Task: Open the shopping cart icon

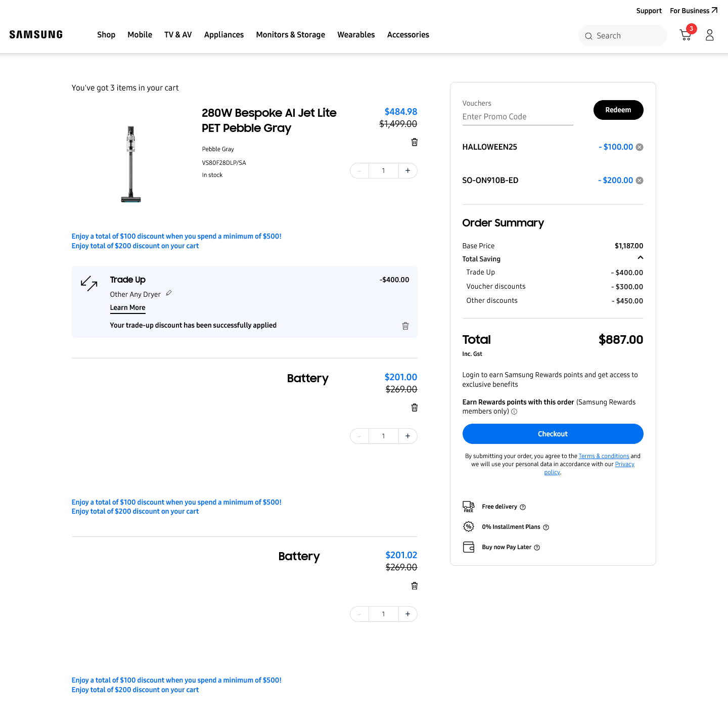Action: tap(686, 35)
